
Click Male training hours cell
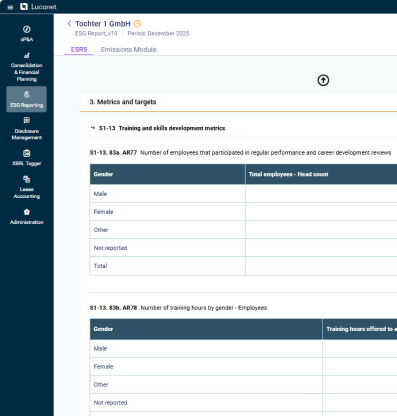[x=360, y=349]
